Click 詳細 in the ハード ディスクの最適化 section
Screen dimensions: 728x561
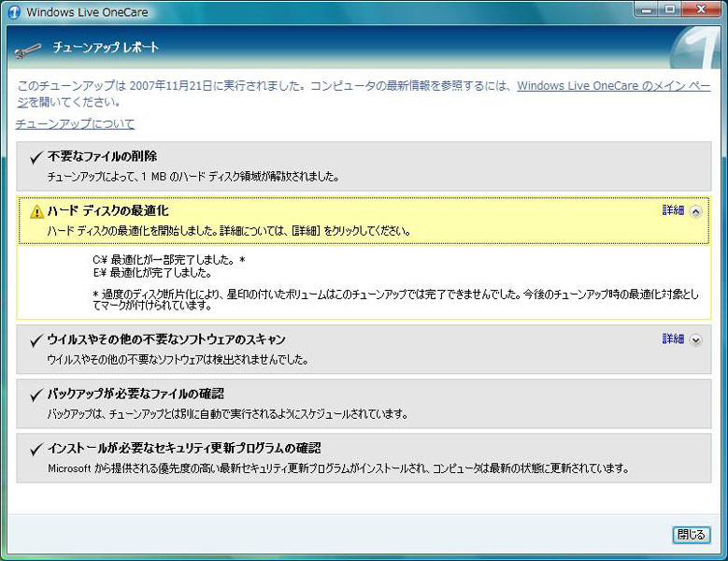pyautogui.click(x=673, y=210)
